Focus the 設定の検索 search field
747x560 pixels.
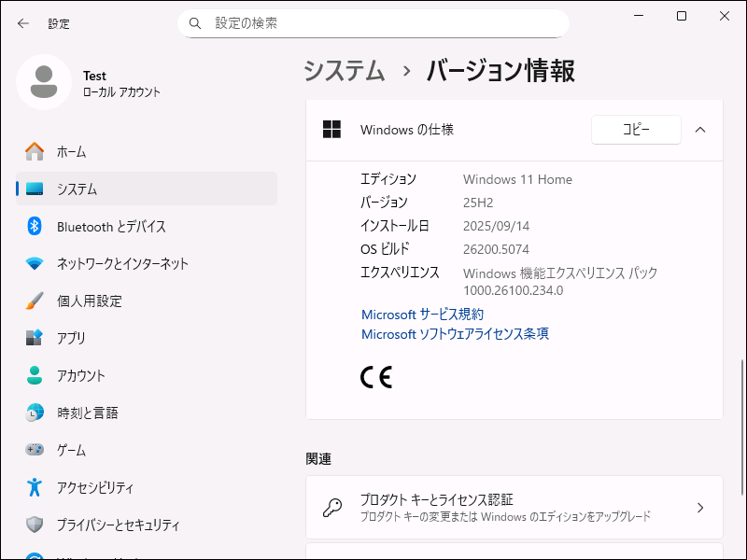[x=373, y=23]
